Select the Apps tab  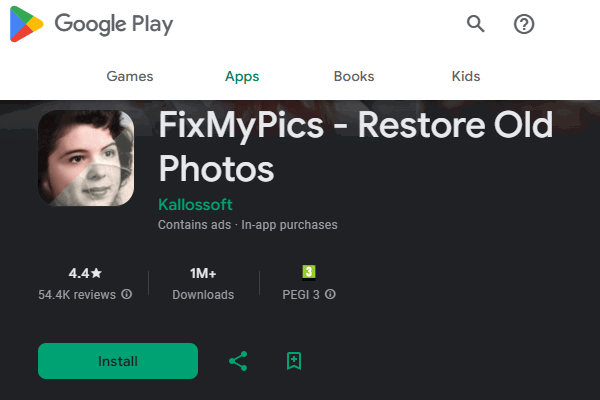pos(242,76)
